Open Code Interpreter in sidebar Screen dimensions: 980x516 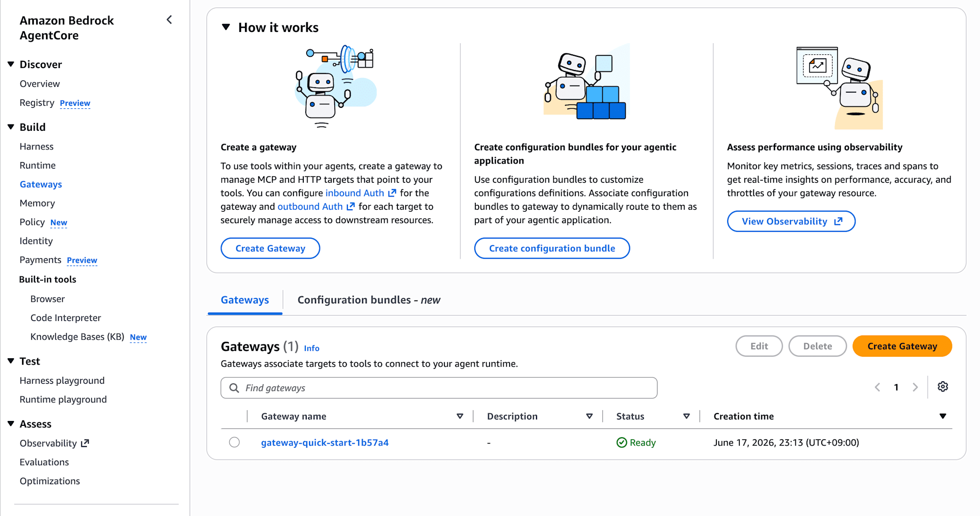[x=66, y=318]
